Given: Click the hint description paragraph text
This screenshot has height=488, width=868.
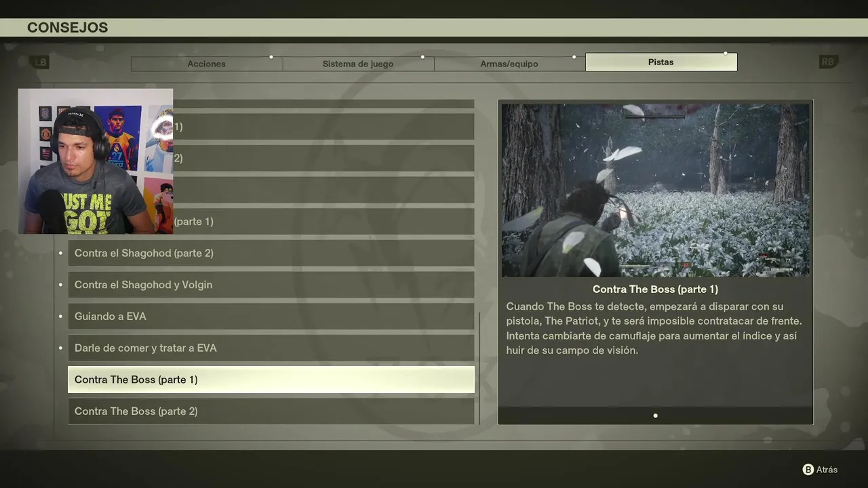Looking at the screenshot, I should pyautogui.click(x=654, y=328).
